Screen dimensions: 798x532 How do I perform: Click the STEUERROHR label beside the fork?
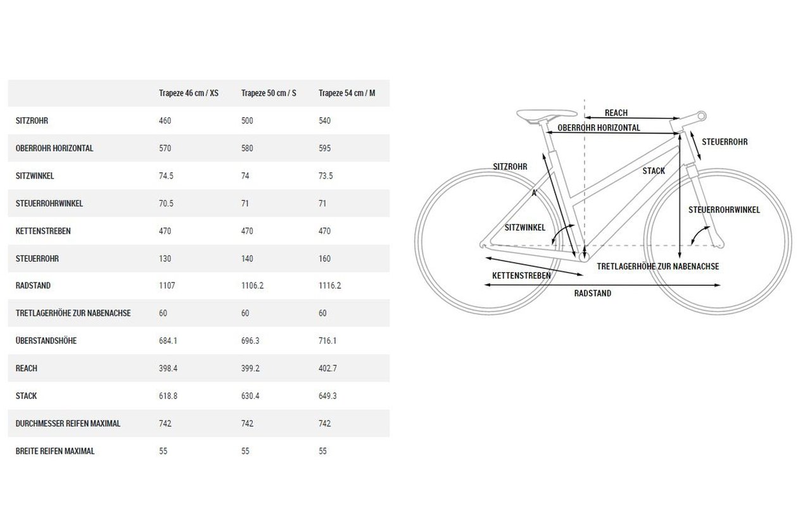[x=725, y=142]
